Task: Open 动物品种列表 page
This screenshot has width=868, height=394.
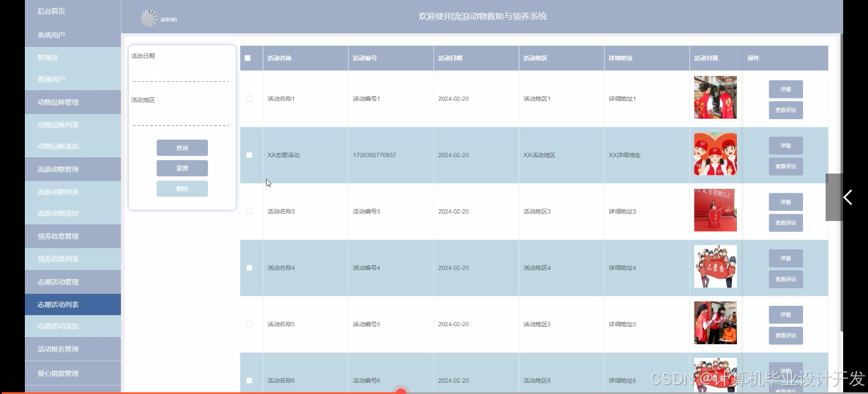Action: tap(73, 125)
